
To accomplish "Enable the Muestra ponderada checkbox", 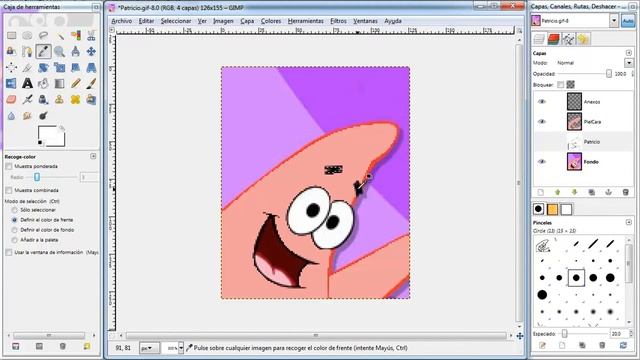I will (9, 167).
